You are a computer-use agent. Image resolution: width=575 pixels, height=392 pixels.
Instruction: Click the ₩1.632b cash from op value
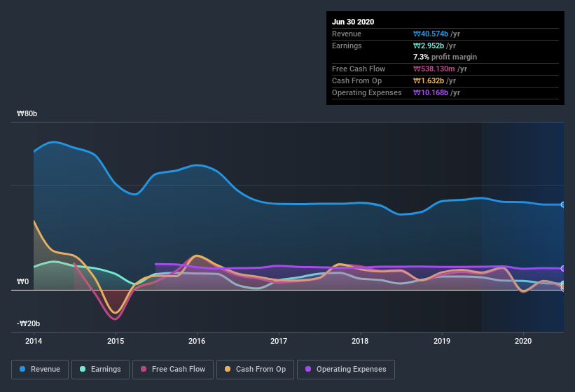coord(429,80)
